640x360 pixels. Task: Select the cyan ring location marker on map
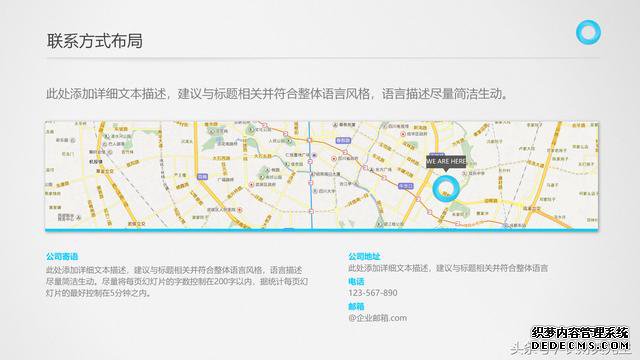[x=446, y=189]
